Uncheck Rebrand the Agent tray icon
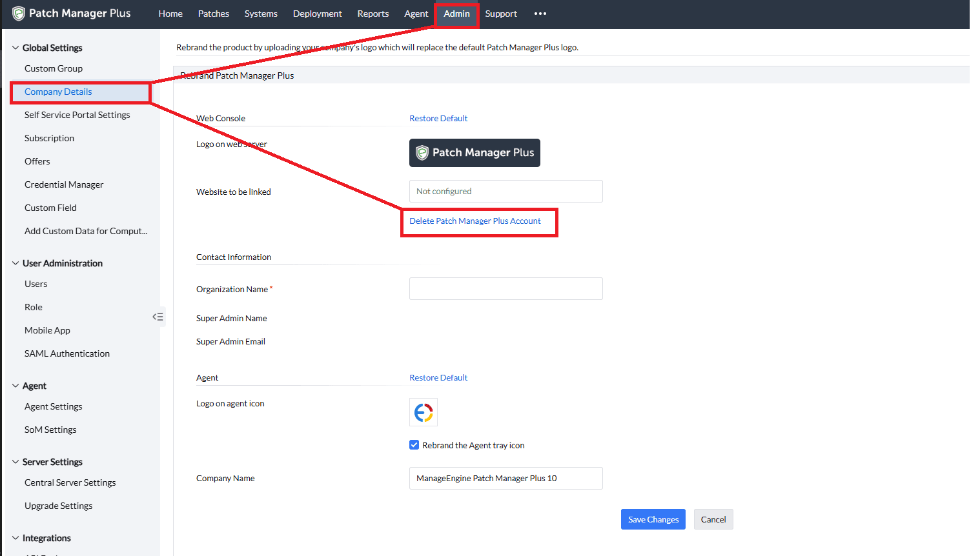 click(414, 445)
